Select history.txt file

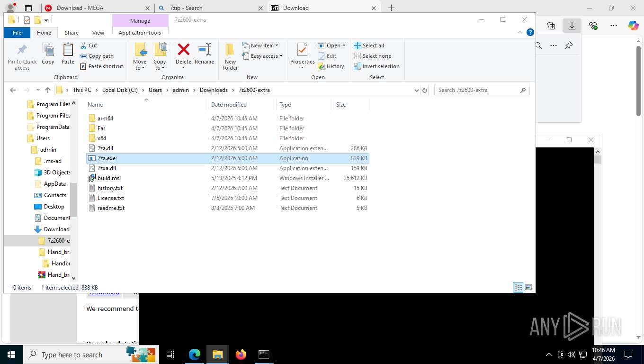227,188
